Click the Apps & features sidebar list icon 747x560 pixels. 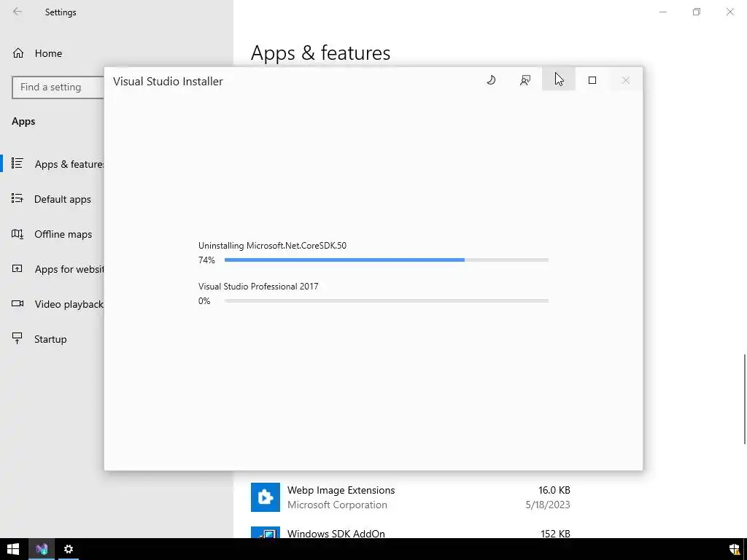click(x=18, y=163)
